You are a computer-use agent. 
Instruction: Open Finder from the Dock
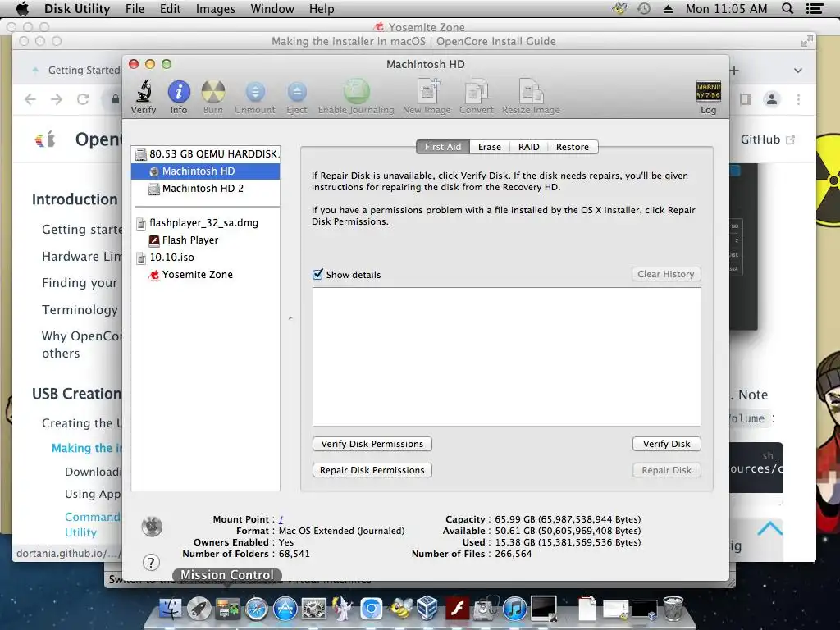point(171,609)
